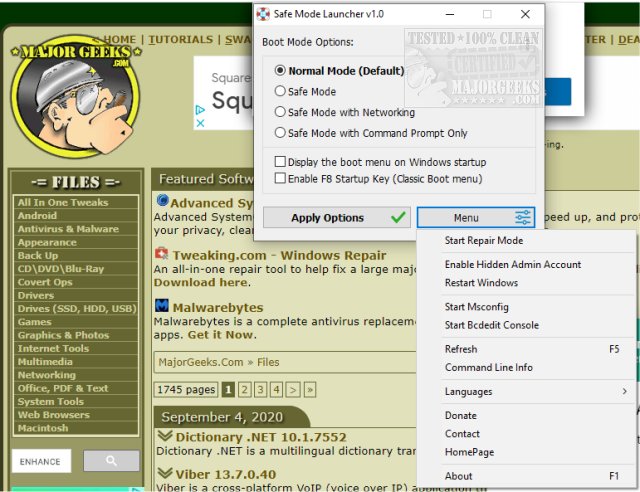
Task: Click the Get it Now link
Action: (220, 335)
